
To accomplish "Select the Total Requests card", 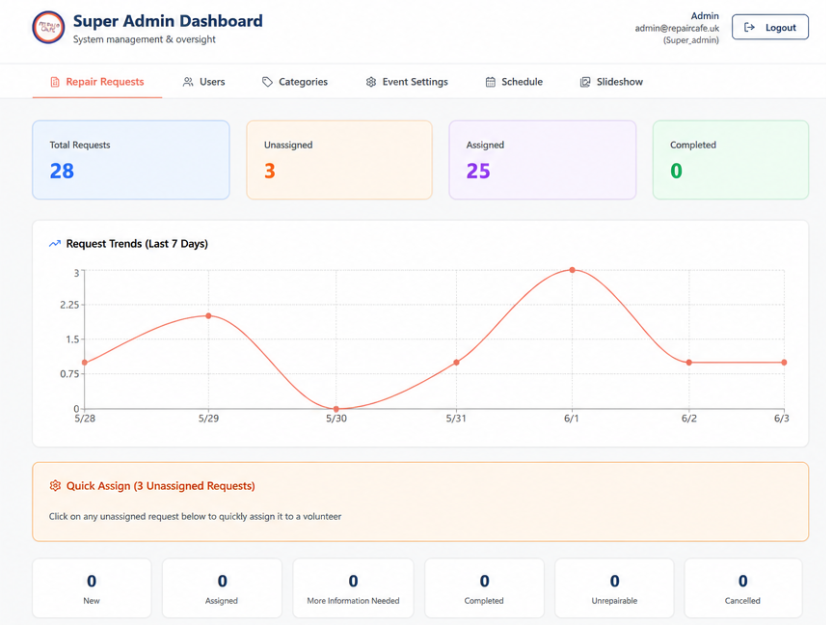I will [x=131, y=160].
